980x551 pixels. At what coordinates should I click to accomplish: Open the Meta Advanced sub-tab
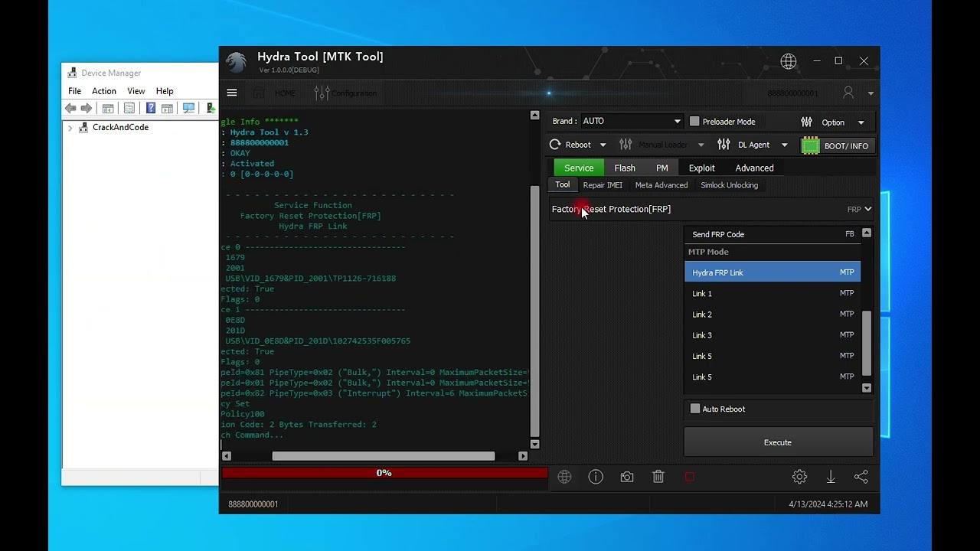pos(661,185)
